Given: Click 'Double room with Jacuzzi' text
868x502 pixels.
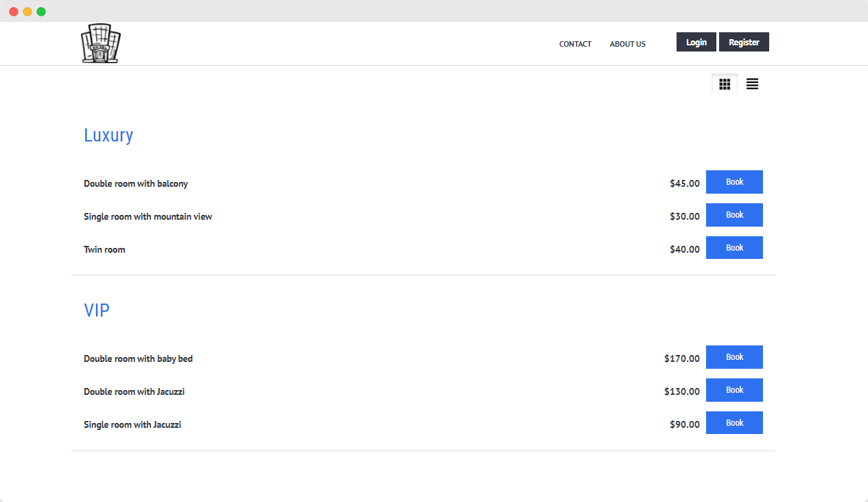Looking at the screenshot, I should (134, 392).
